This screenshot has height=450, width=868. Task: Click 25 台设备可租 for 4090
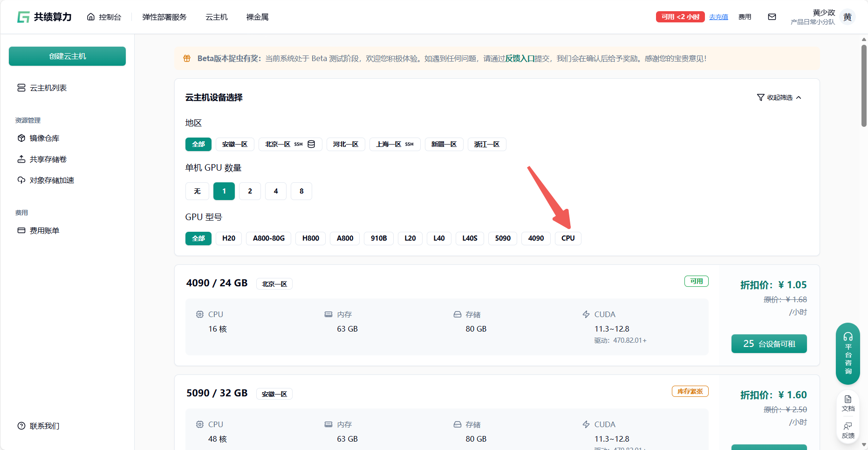click(769, 344)
